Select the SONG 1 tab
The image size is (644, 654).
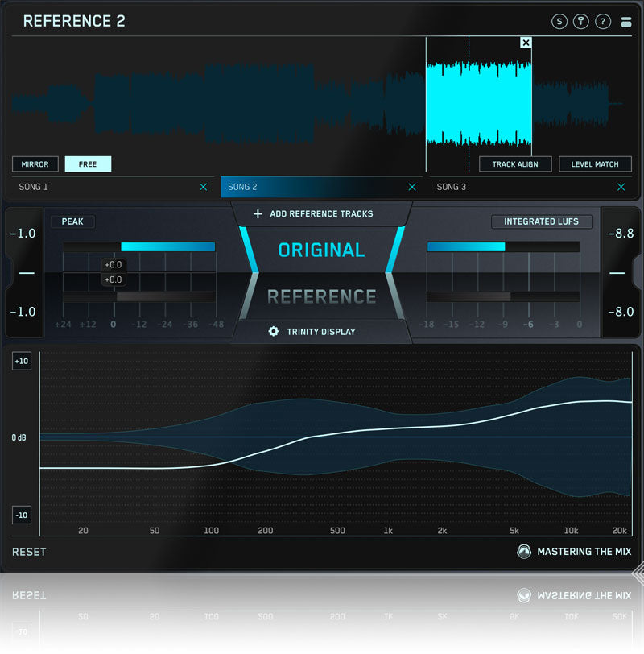pyautogui.click(x=113, y=187)
